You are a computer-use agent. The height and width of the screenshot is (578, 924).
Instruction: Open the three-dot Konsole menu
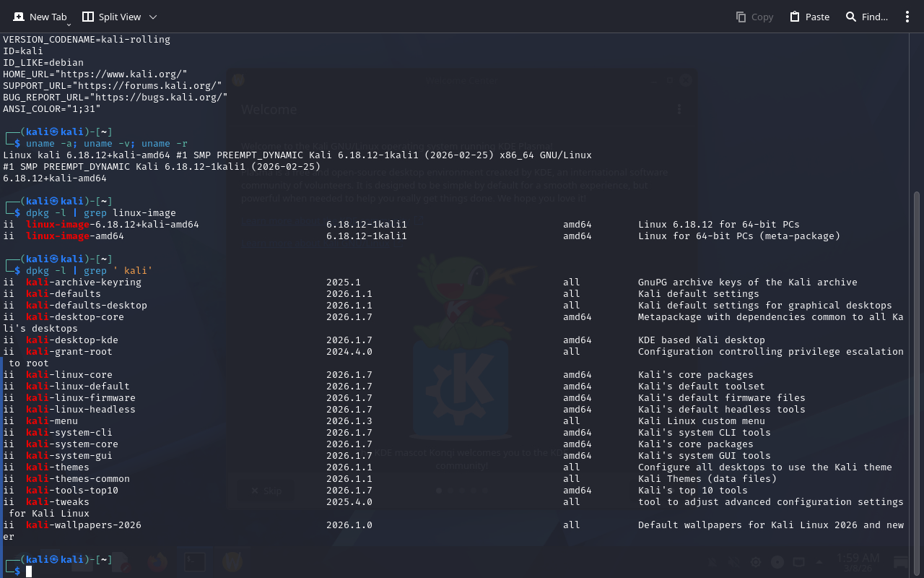click(907, 17)
